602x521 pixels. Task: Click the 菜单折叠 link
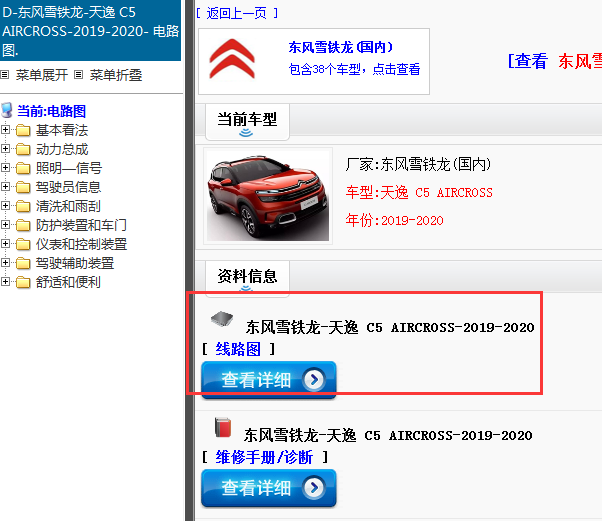pyautogui.click(x=116, y=75)
